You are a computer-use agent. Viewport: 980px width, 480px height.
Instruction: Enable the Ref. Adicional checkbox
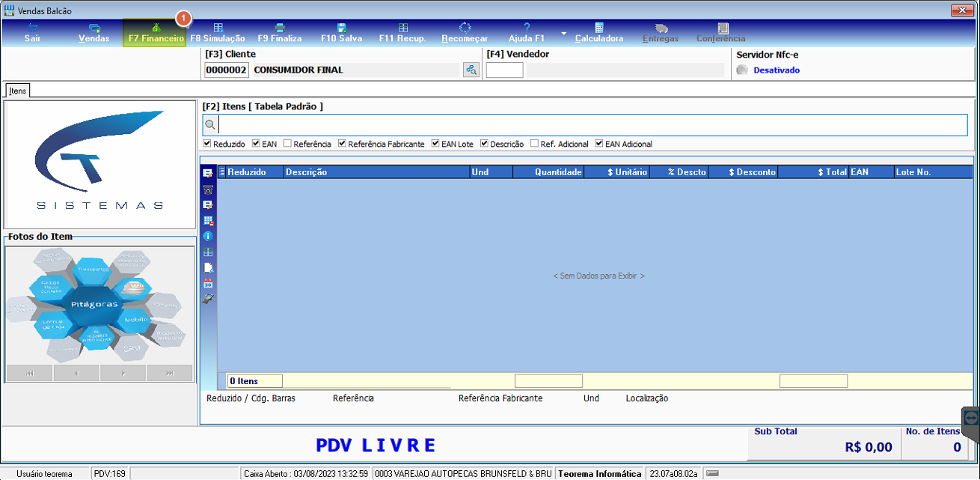[534, 144]
